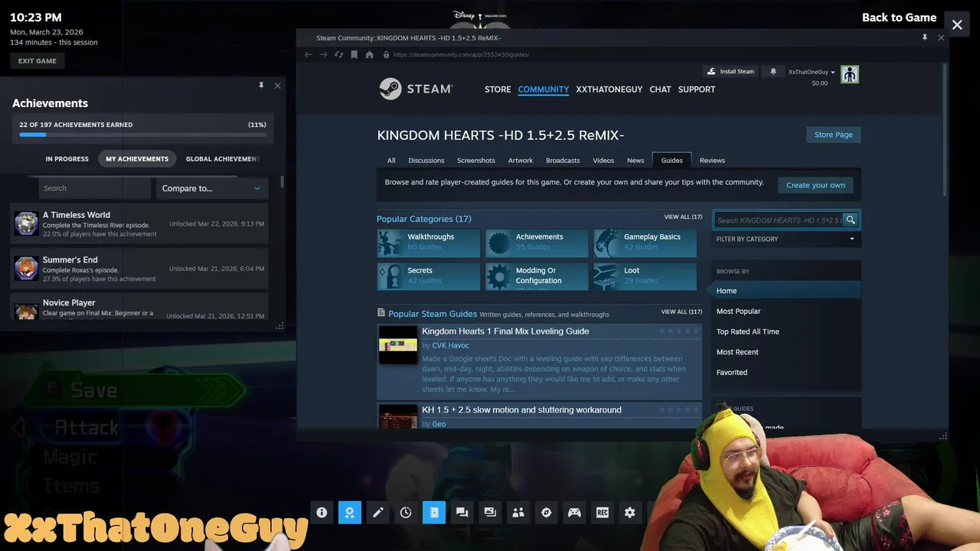Select Most Popular in Browse By
980x551 pixels.
click(738, 311)
